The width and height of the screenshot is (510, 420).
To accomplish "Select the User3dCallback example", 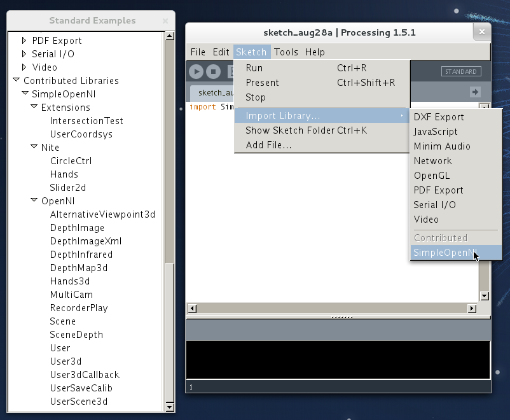I will point(85,374).
